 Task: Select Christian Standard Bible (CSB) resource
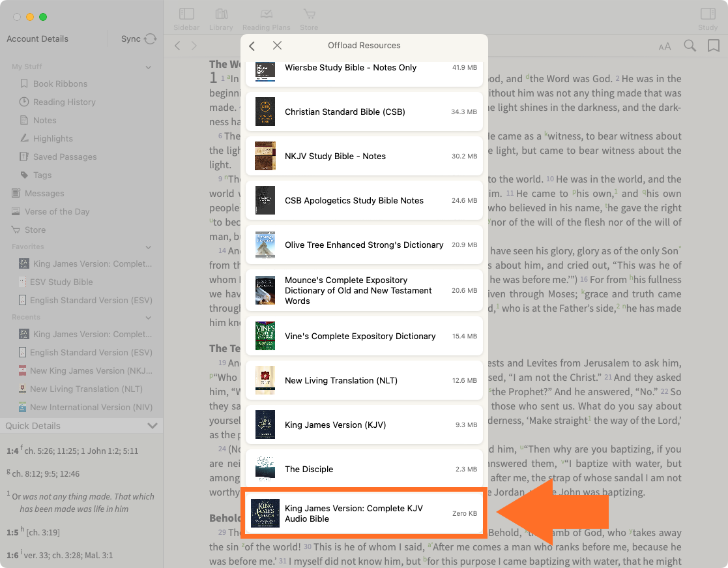[364, 112]
